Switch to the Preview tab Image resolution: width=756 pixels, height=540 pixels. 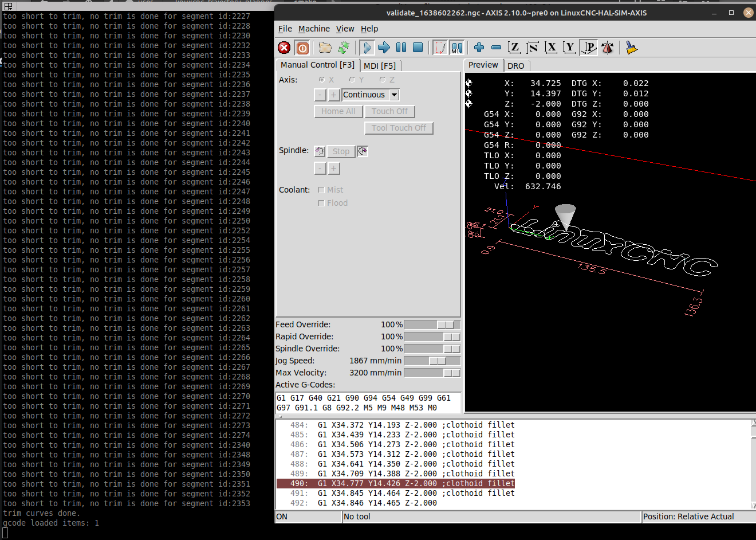tap(483, 65)
